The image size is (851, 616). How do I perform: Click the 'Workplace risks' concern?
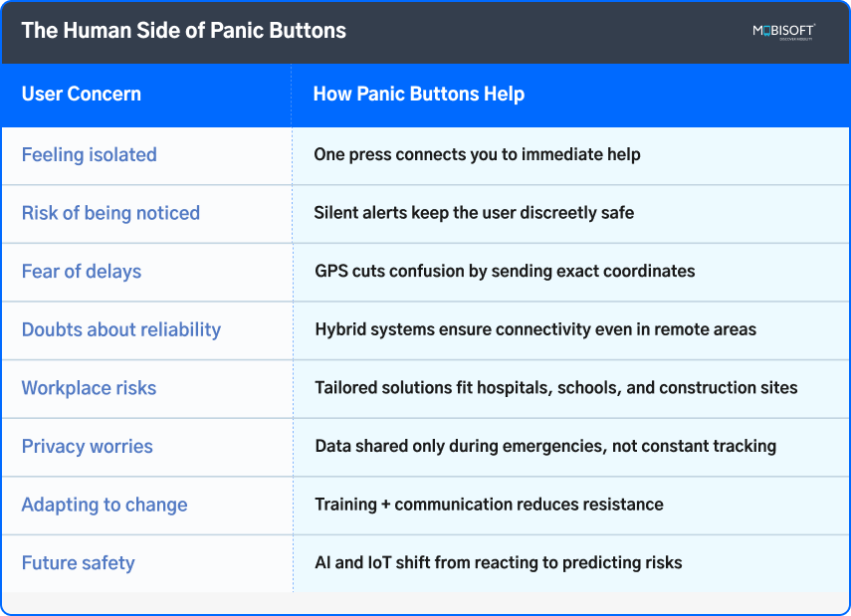click(89, 388)
